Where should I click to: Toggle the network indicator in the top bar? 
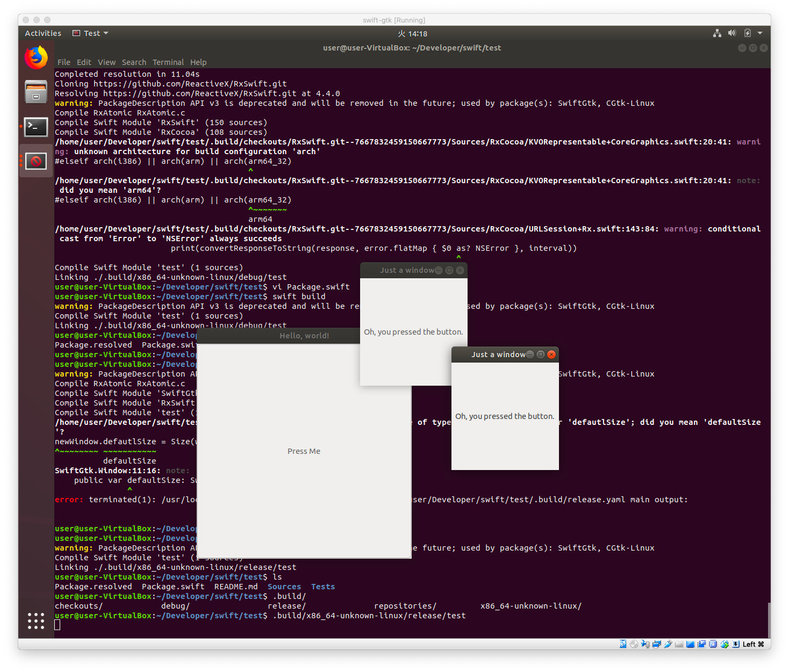717,33
